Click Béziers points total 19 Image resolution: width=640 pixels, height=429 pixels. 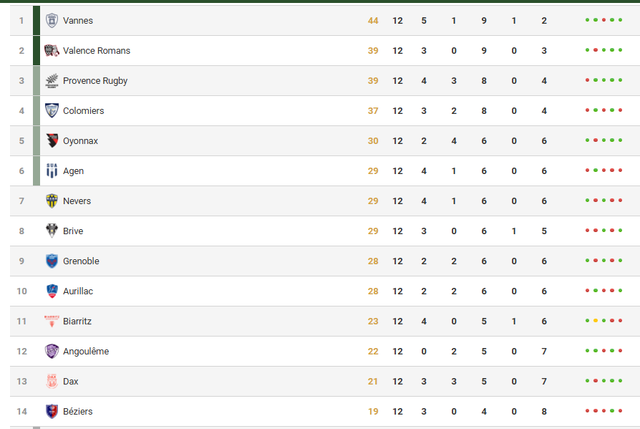[373, 411]
